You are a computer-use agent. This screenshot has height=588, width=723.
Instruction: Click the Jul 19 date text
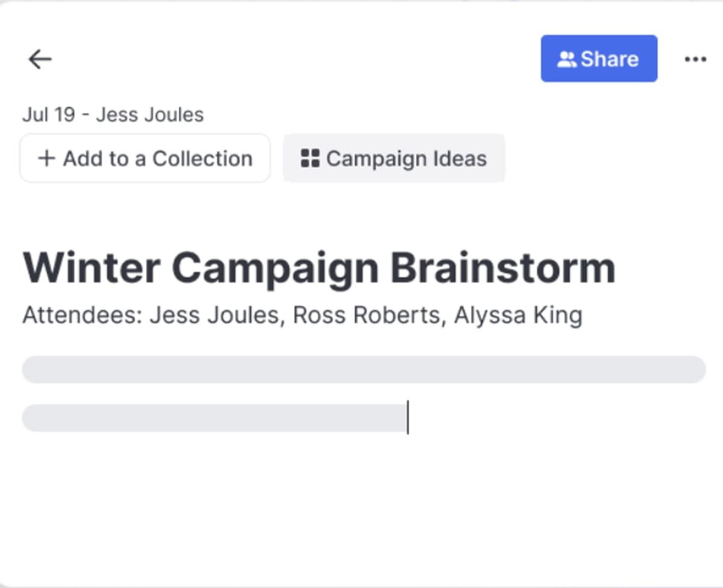48,114
